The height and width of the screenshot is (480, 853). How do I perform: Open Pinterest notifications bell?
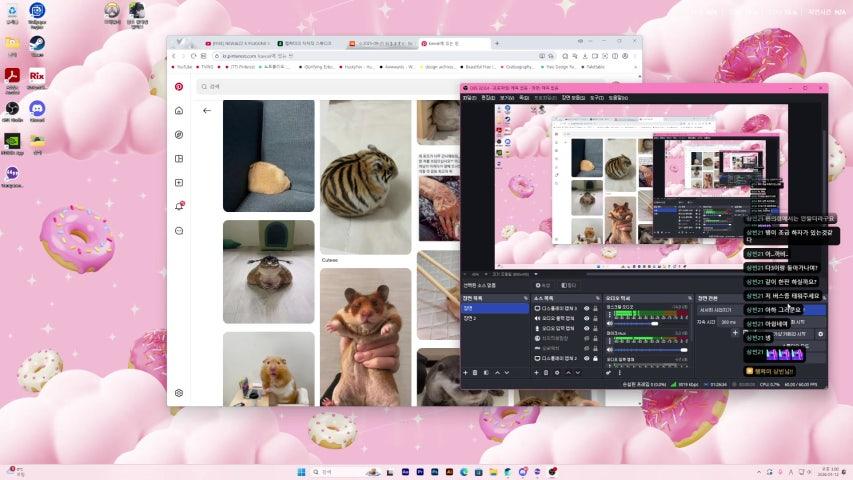[179, 206]
